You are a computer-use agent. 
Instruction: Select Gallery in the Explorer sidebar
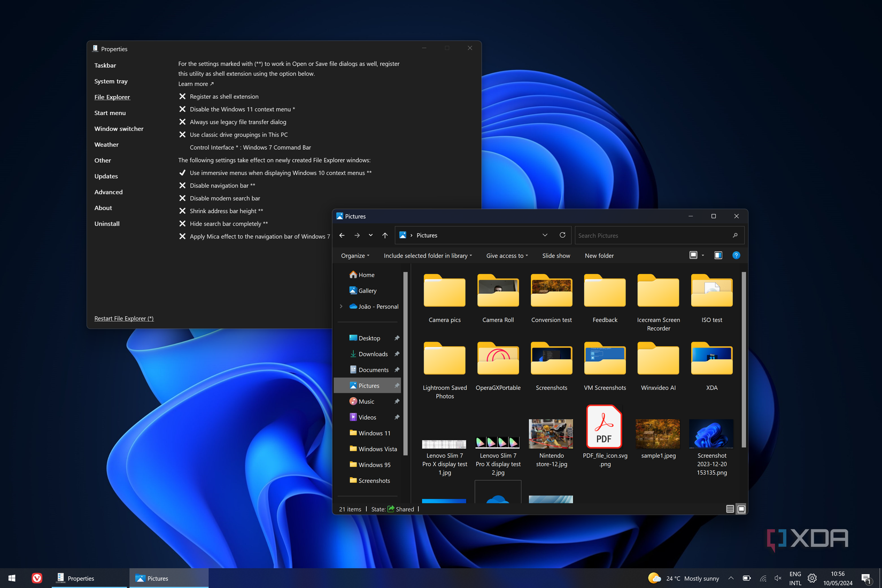367,290
